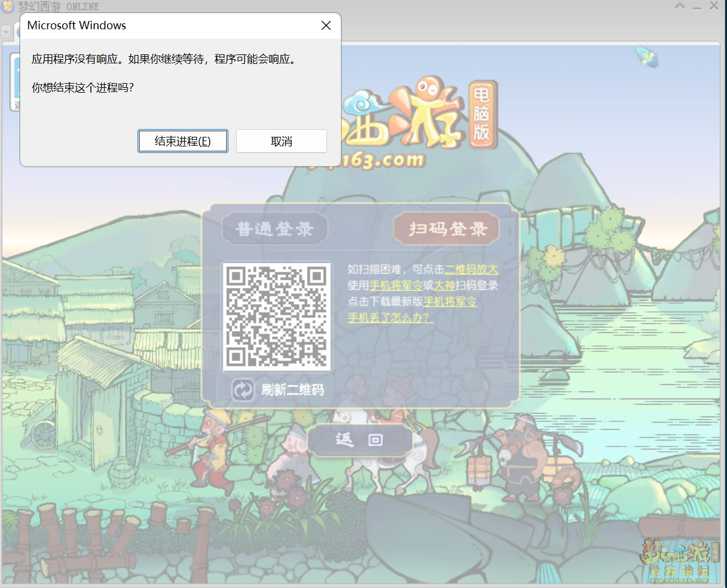Open the 二维码放大 link
The width and height of the screenshot is (727, 588).
pyautogui.click(x=471, y=269)
